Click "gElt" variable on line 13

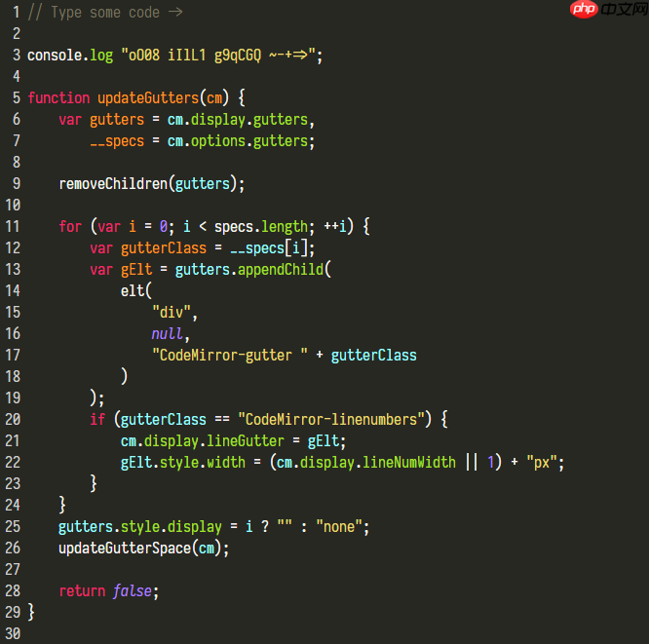click(x=136, y=270)
